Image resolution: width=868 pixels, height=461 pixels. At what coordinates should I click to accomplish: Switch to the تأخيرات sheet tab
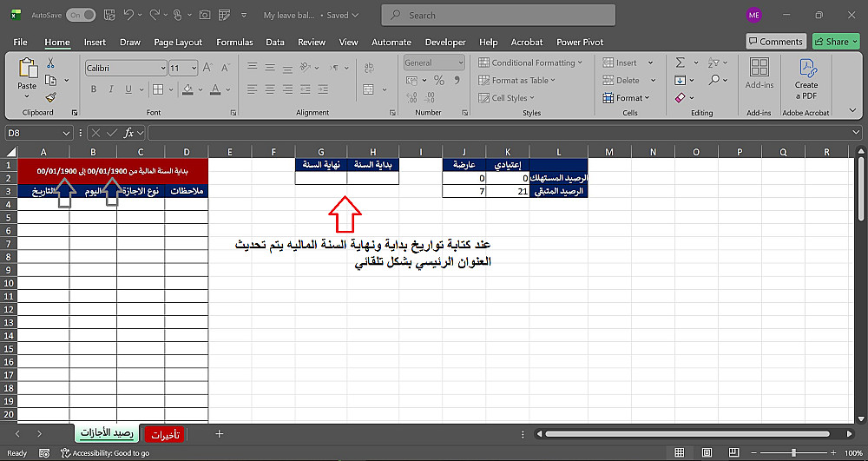(165, 434)
